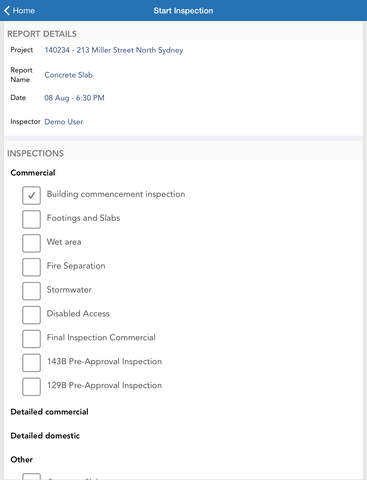Image resolution: width=367 pixels, height=480 pixels.
Task: Tick 129B Pre-Approval Inspection checkbox
Action: point(31,387)
